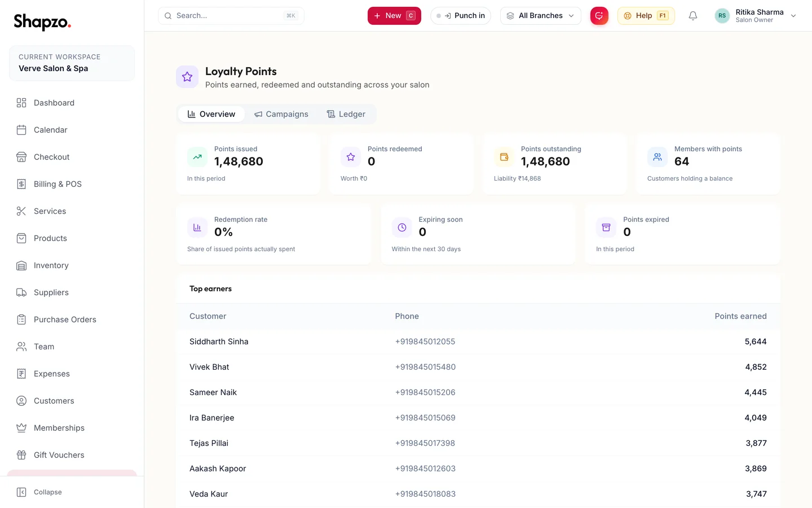Open Memberships crown icon item
Image resolution: width=812 pixels, height=508 pixels.
72,428
